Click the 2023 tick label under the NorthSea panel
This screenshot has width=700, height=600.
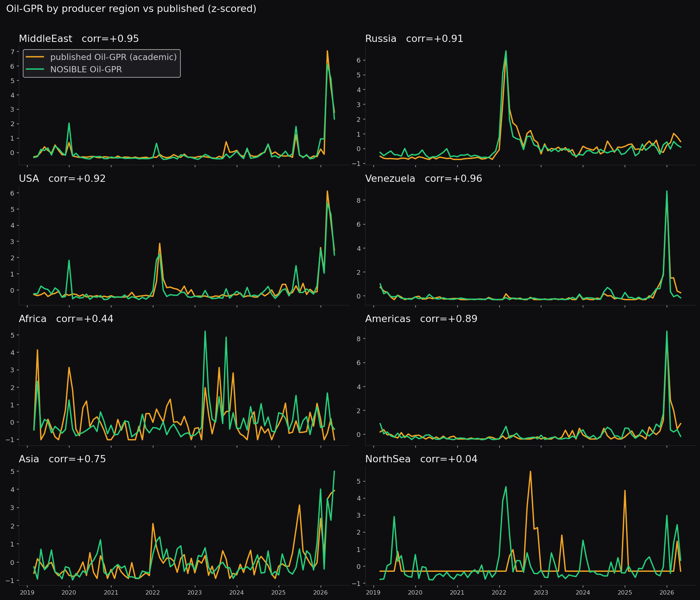click(x=541, y=592)
